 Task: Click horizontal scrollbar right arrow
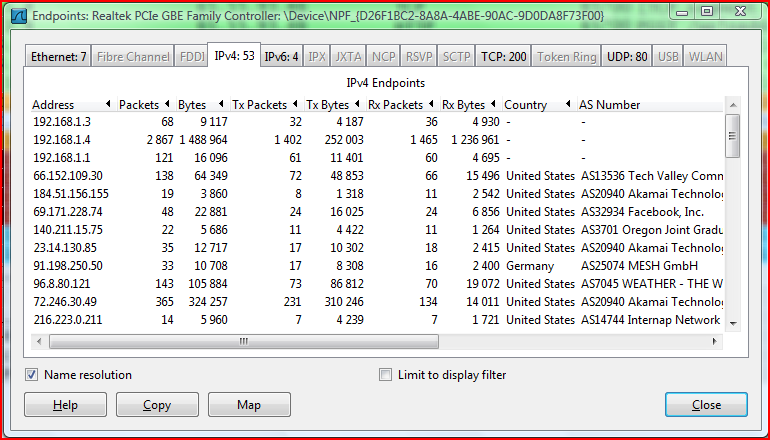click(x=715, y=341)
